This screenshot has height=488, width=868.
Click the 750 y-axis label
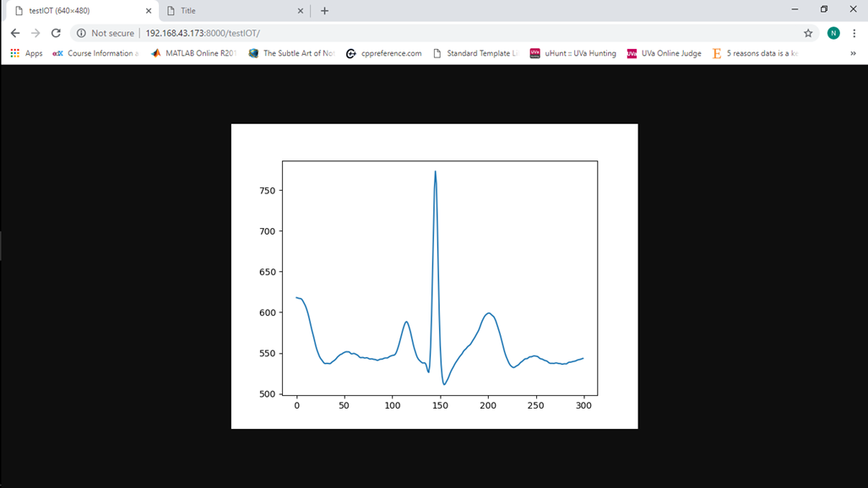(267, 191)
